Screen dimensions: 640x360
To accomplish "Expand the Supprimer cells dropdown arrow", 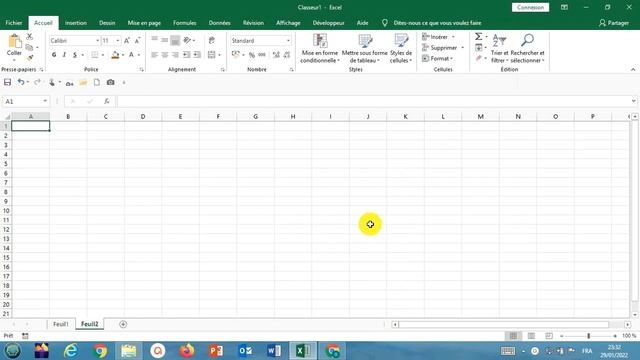I will [x=462, y=48].
